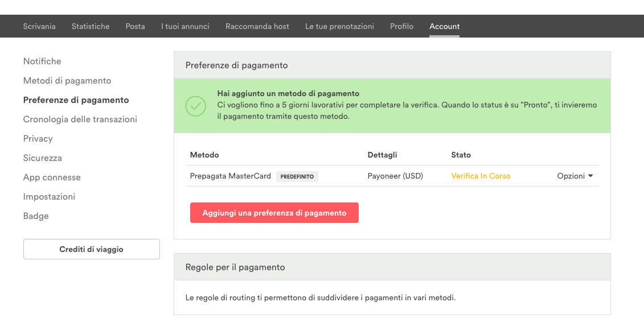
Task: Go to the Profilo tab
Action: tap(401, 26)
